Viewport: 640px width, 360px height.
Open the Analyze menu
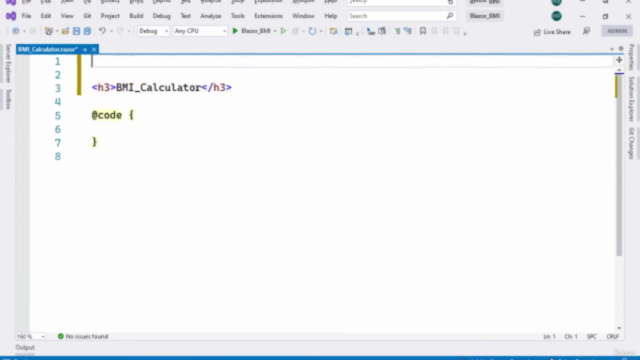pyautogui.click(x=211, y=16)
